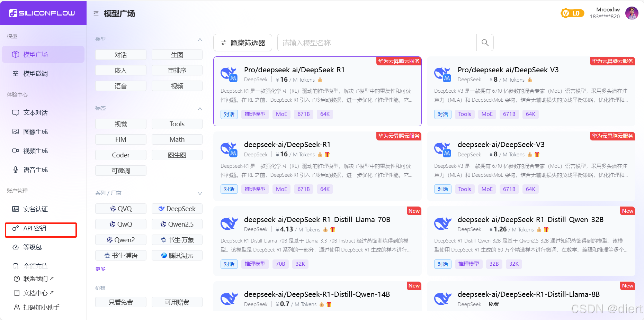644x320 pixels.
Task: Click the 模型广场 cube icon in sidebar
Action: [16, 54]
